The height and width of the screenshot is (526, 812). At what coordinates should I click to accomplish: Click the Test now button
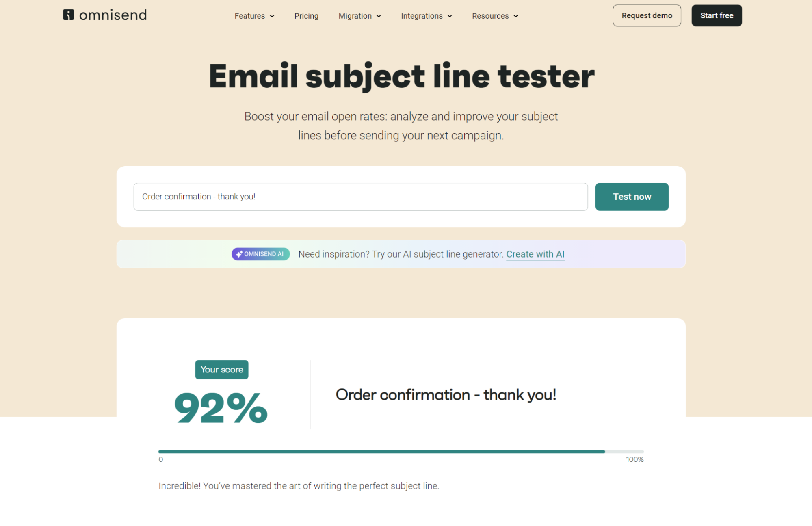(x=632, y=197)
